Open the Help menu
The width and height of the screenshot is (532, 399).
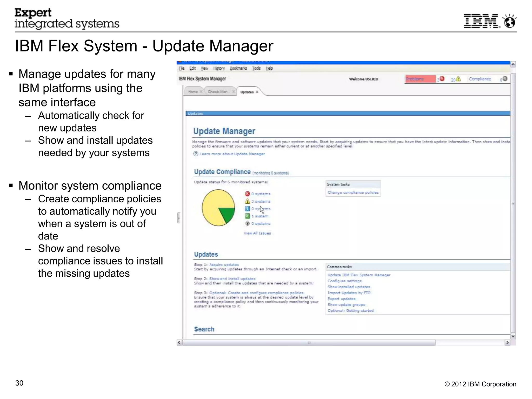point(269,68)
